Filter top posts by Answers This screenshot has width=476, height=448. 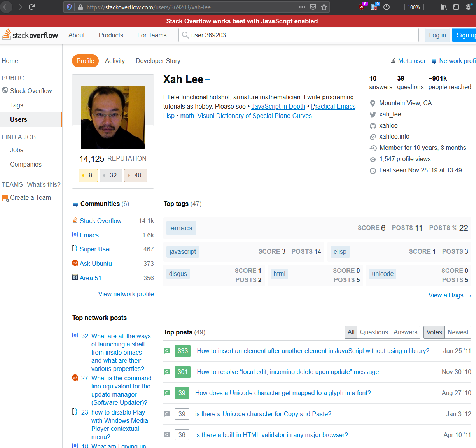(x=405, y=332)
